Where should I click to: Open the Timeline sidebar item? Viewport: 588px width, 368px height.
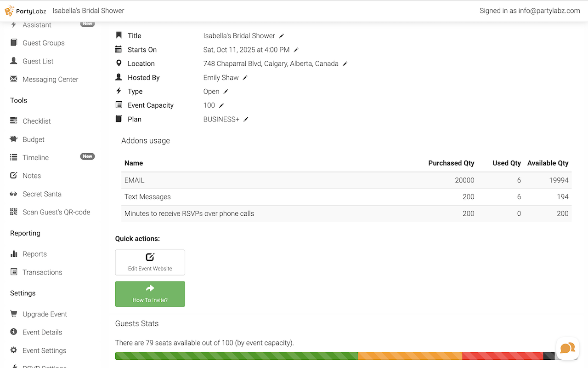click(x=35, y=157)
